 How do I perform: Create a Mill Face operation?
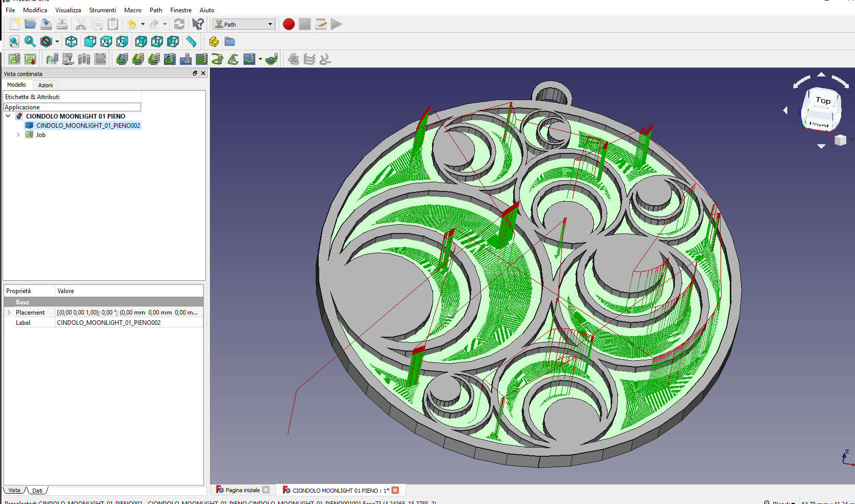pos(202,59)
